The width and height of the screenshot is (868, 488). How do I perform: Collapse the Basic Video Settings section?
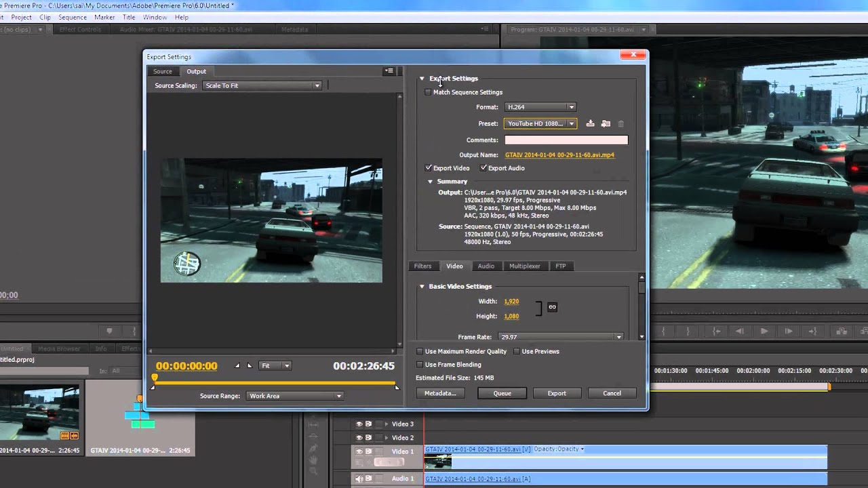(x=422, y=287)
